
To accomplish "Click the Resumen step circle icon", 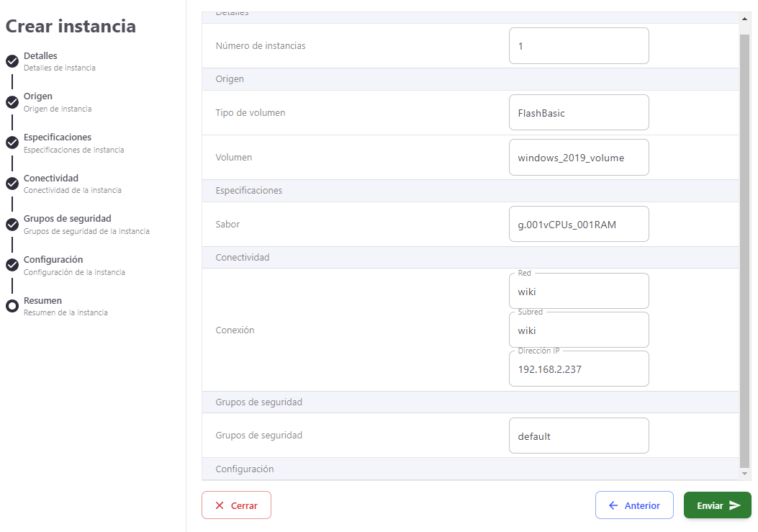I will [12, 306].
